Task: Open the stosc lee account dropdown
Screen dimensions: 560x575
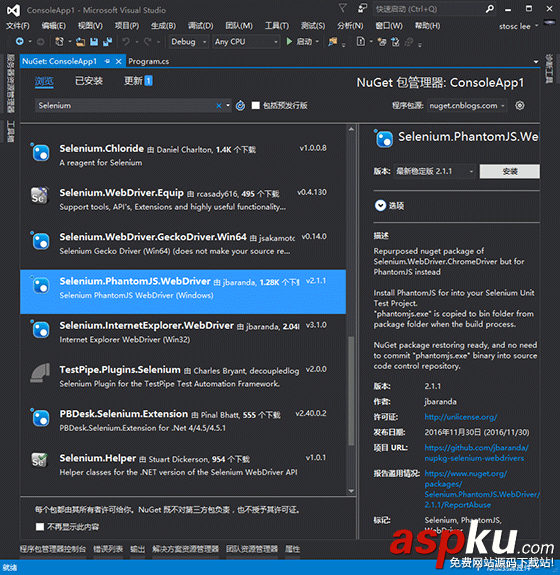Action: (x=519, y=26)
